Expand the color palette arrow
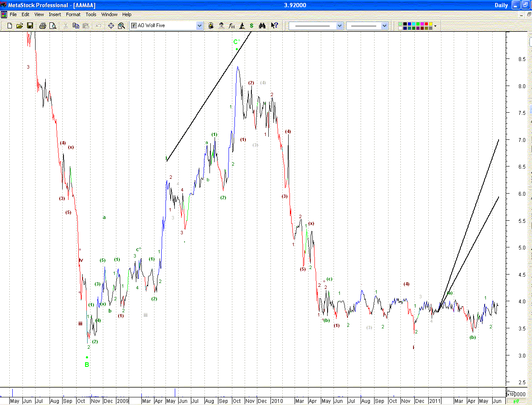Screen dimensions: 532x405 (x=435, y=26)
